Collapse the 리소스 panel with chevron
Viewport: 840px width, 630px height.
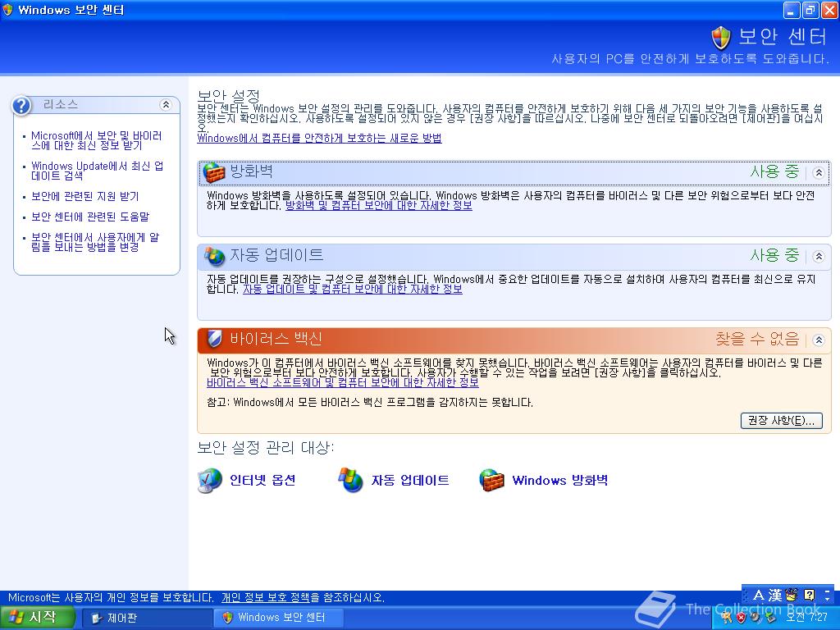[x=166, y=104]
